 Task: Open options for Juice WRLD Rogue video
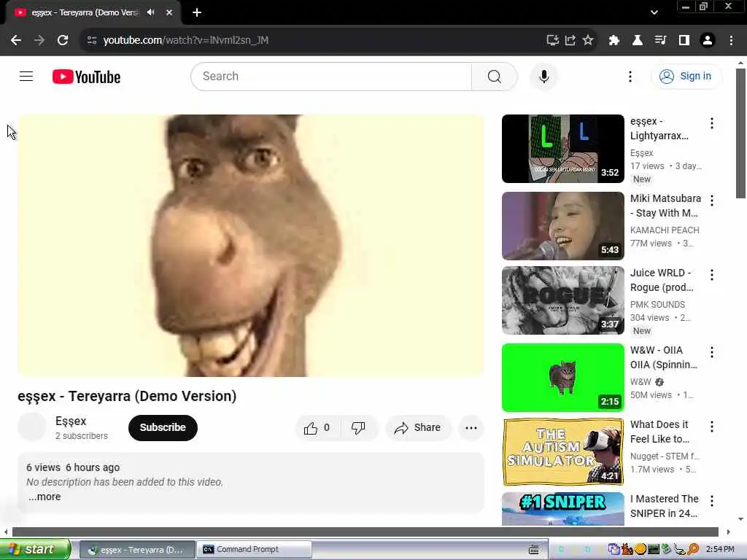click(712, 275)
